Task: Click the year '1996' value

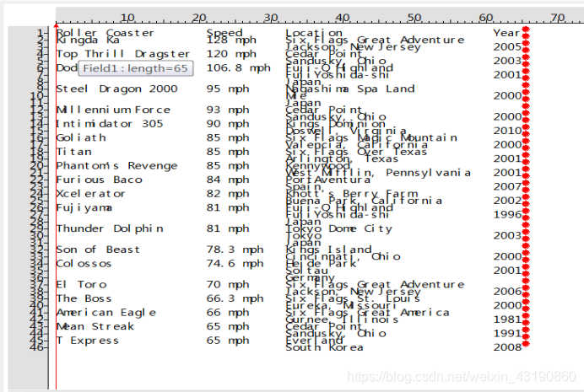Action: click(507, 215)
